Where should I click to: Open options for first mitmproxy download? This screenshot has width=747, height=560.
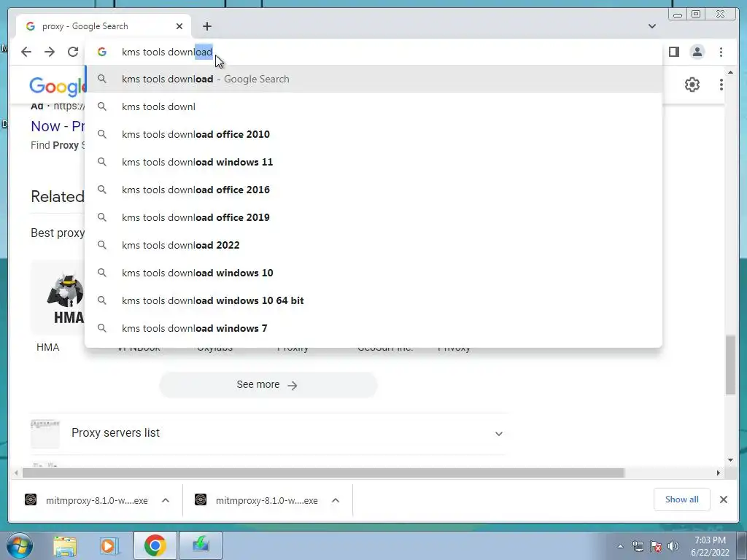[x=166, y=500]
